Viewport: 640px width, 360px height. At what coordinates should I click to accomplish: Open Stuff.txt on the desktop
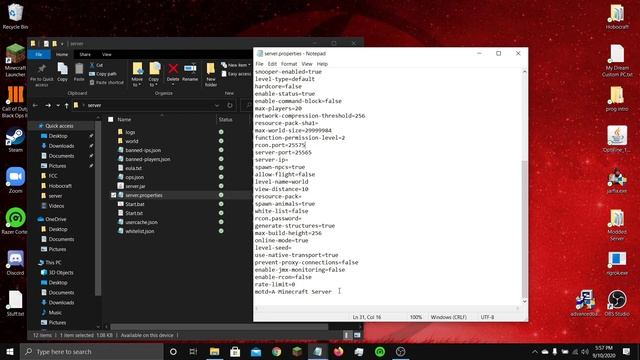pos(15,303)
